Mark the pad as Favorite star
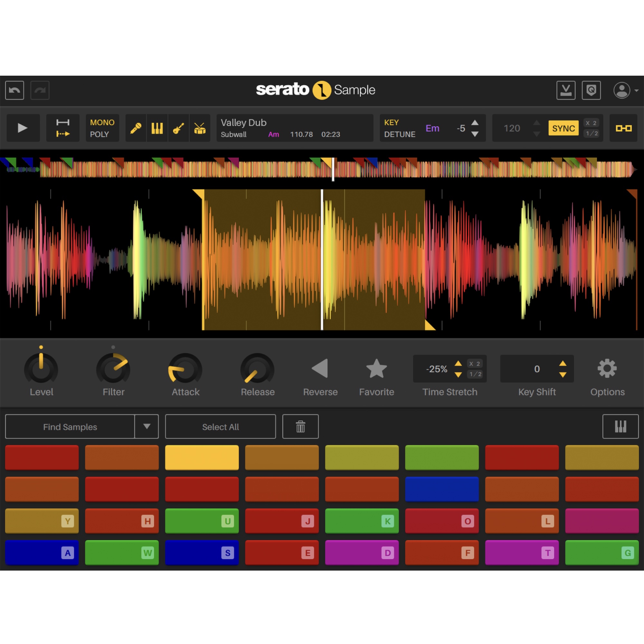Screen dimensions: 644x644 [x=376, y=369]
